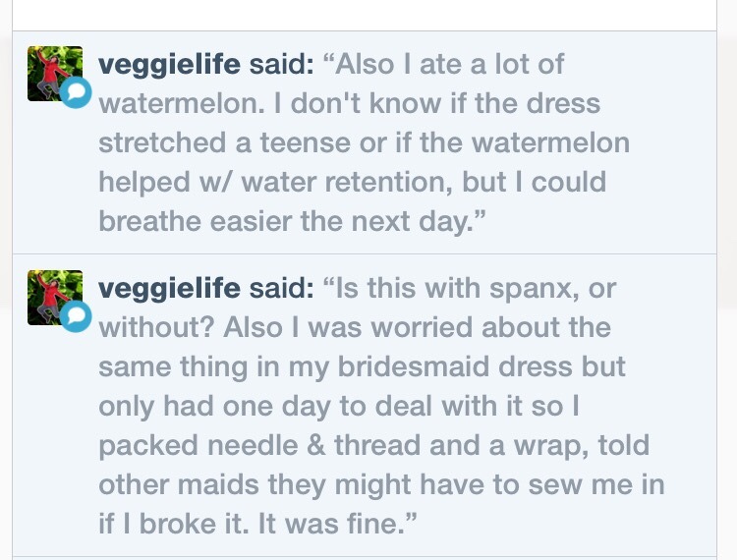This screenshot has height=560, width=737.
Task: Click the line "packed needle & thread and a wrap"
Action: pos(373,445)
